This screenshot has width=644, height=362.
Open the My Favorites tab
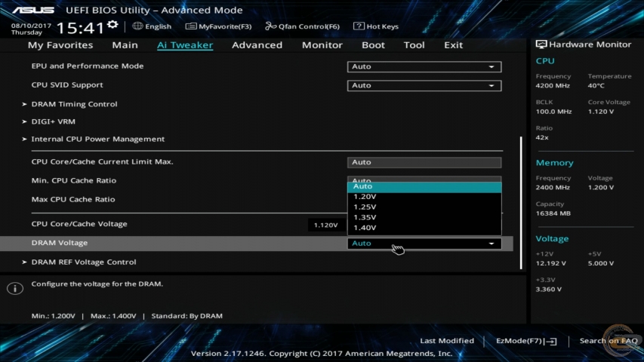60,45
